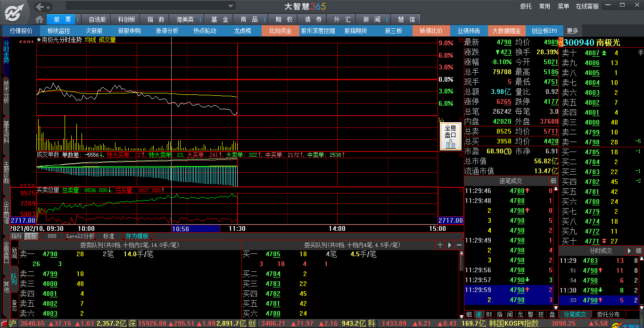Click the 涨停分析 button

click(x=167, y=31)
